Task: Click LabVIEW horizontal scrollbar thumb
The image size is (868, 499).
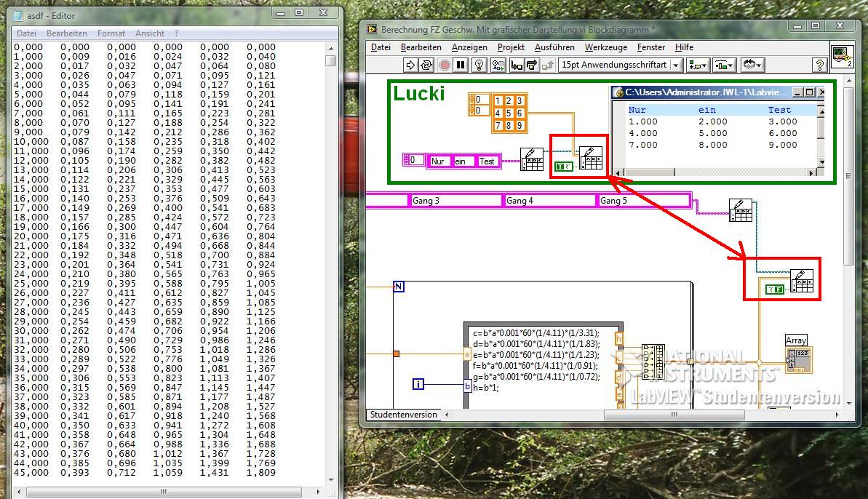Action: 674,415
